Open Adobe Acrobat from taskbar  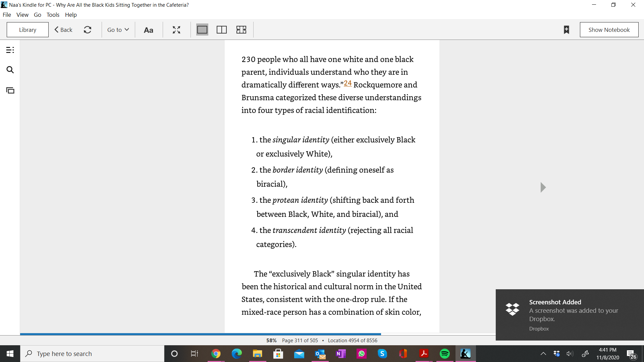coord(424,354)
